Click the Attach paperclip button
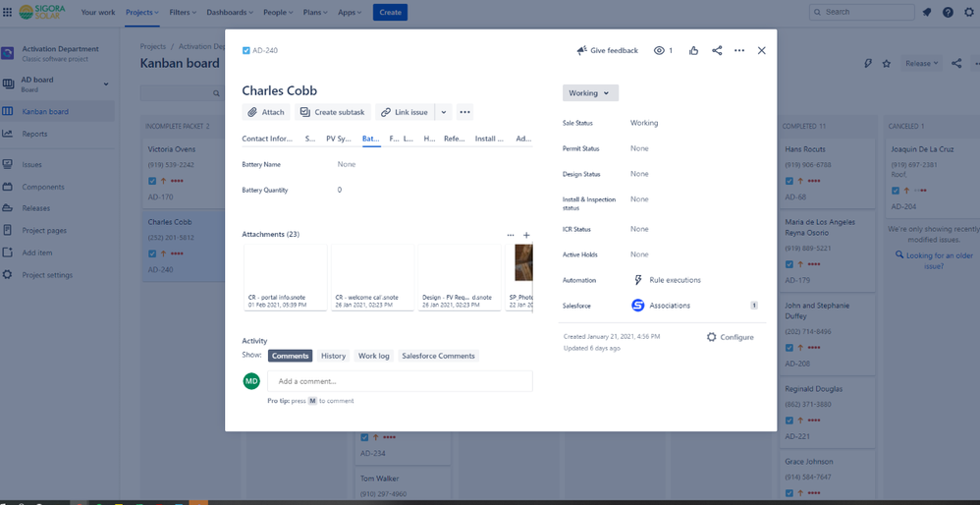This screenshot has height=505, width=980. pos(266,112)
